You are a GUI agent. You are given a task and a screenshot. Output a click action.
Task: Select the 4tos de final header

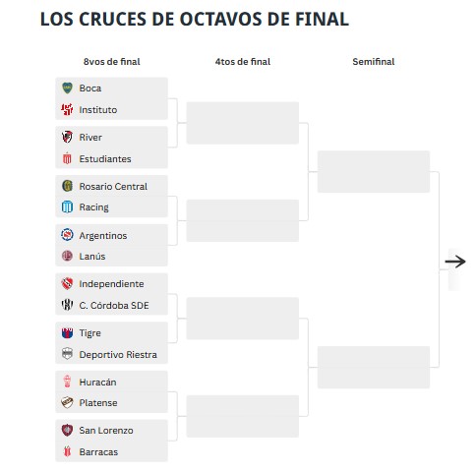[x=243, y=62]
